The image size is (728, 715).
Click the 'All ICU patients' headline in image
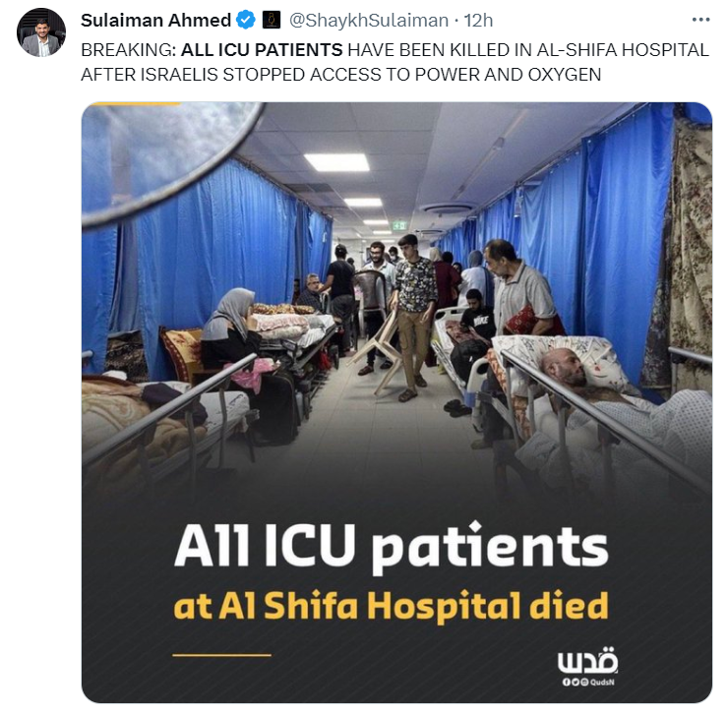coord(392,547)
